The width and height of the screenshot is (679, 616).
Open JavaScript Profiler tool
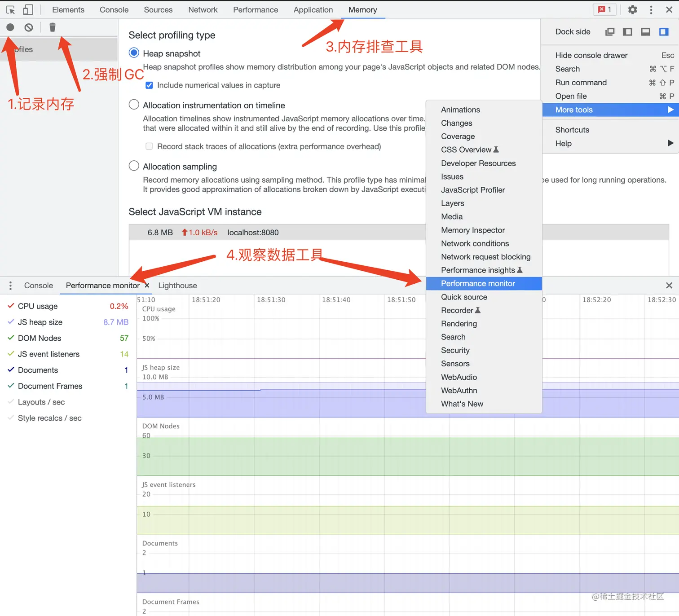click(484, 190)
